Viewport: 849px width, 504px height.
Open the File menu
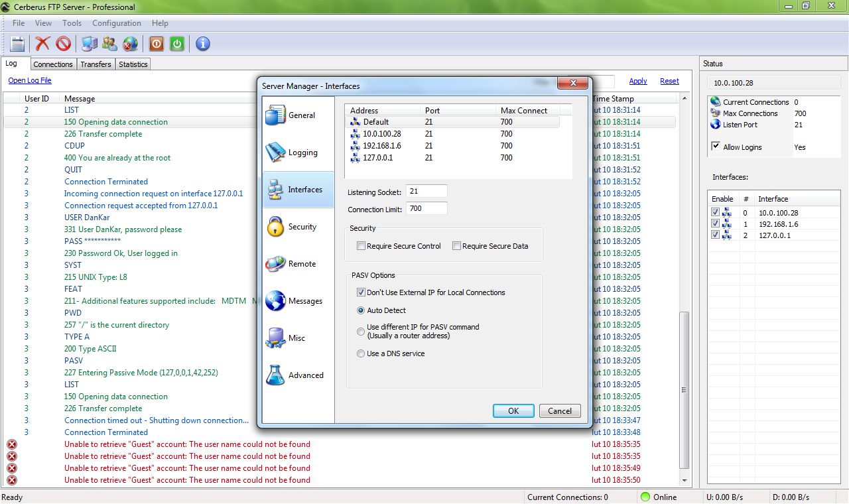(19, 23)
